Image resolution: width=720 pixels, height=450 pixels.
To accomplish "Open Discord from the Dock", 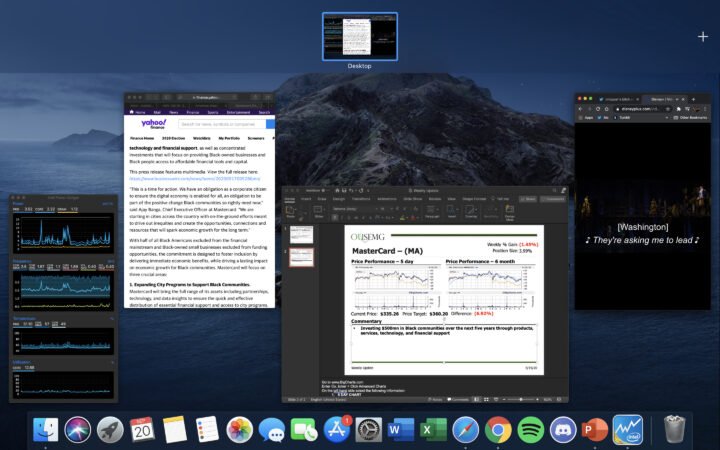I will (563, 430).
